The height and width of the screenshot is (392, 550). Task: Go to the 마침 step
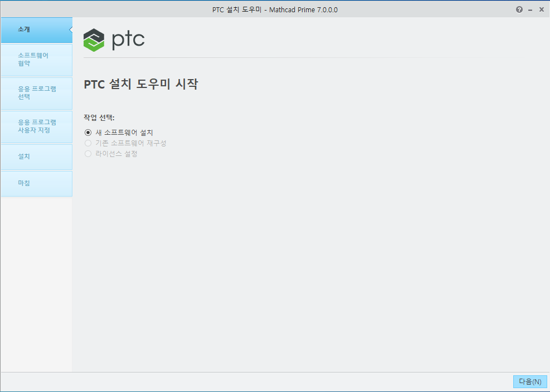tap(36, 183)
